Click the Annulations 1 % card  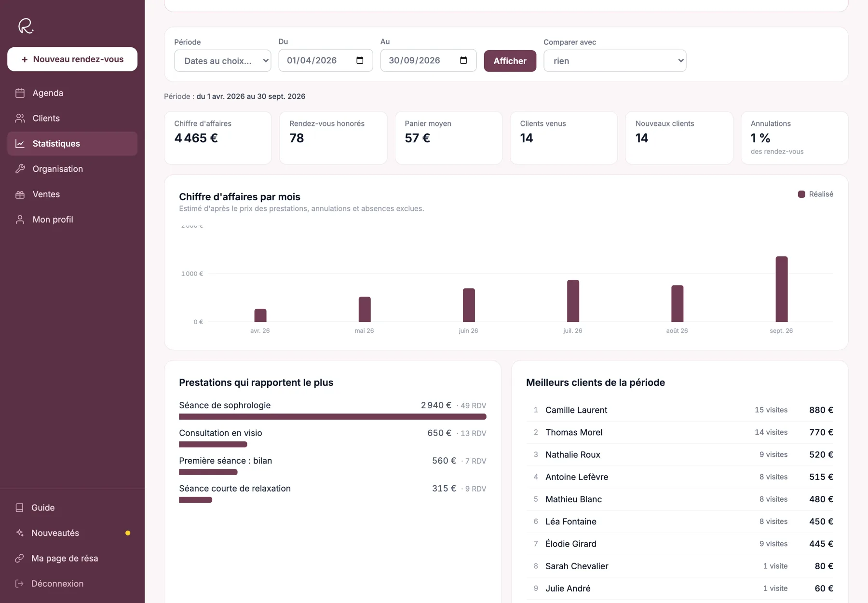[x=795, y=138]
